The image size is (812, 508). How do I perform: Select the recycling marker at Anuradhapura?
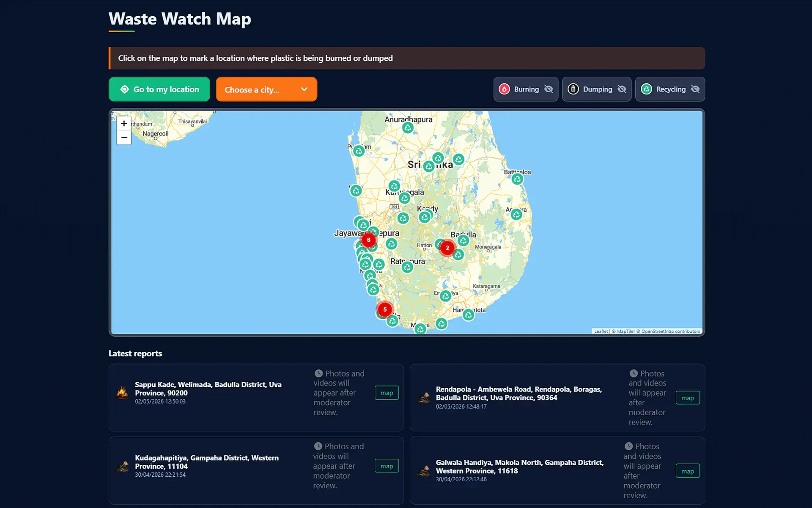[x=408, y=127]
